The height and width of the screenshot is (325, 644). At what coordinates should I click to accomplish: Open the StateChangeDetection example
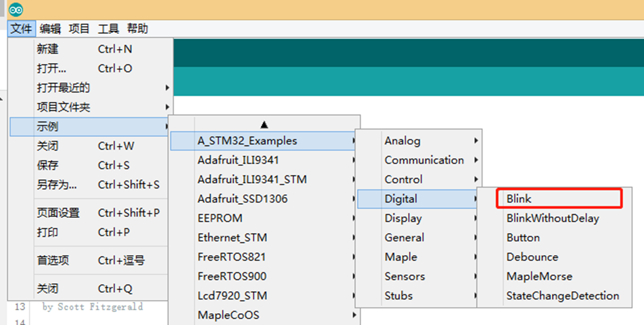[554, 296]
